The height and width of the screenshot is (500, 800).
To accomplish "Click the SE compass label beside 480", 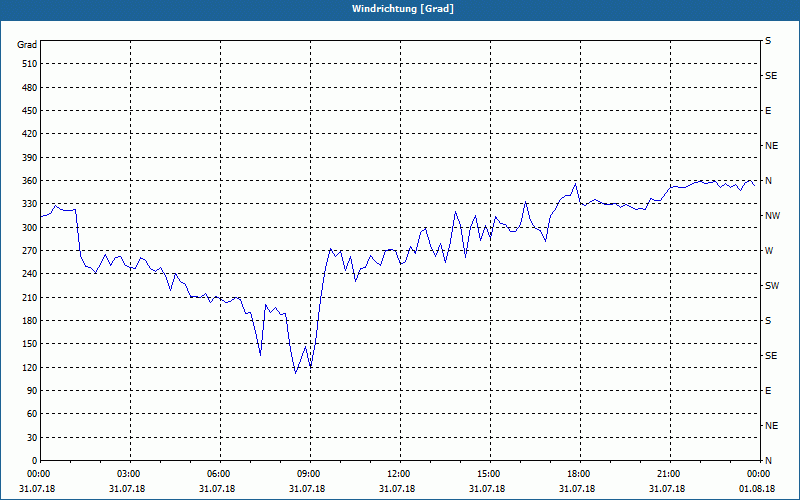I will point(771,76).
